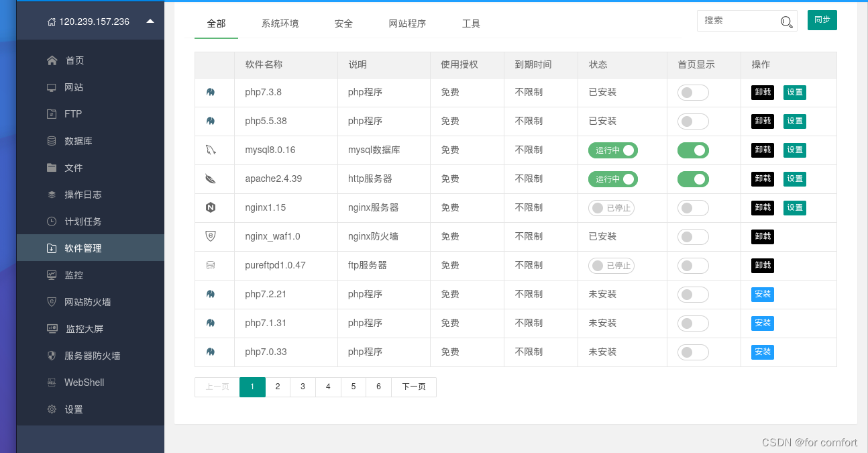Click the database icon beside 数据库

[52, 141]
